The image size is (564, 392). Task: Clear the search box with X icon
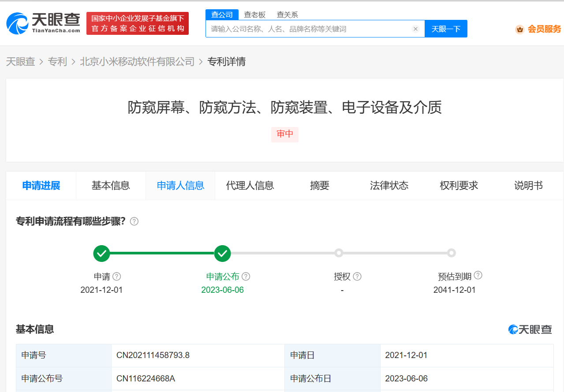pyautogui.click(x=415, y=29)
